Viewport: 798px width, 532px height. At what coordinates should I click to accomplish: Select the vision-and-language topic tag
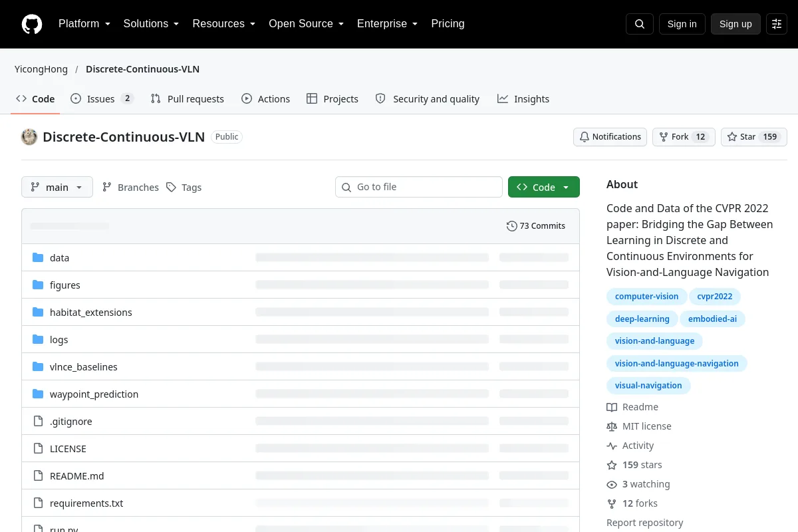point(654,341)
